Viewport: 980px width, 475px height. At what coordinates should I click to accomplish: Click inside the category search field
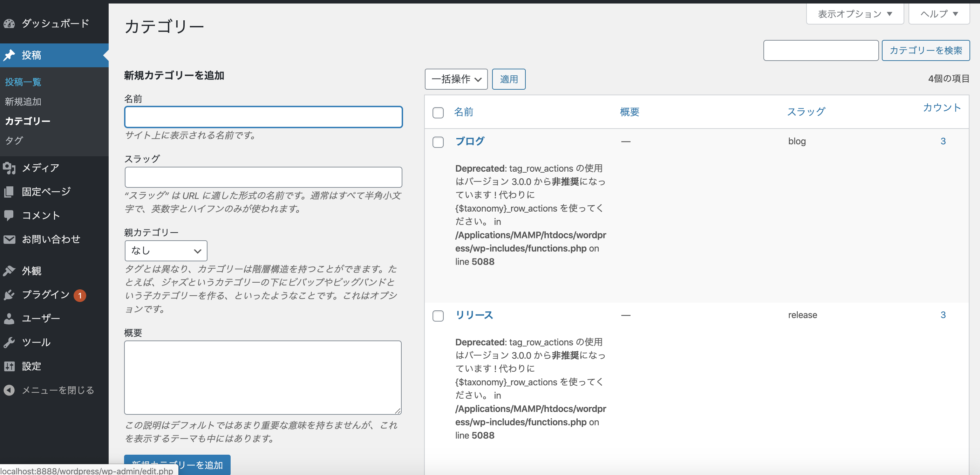[x=820, y=50]
